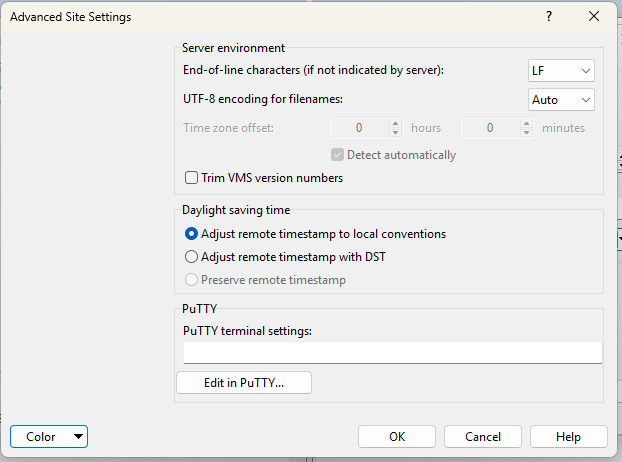
Task: Select Adjust remote timestamp with DST
Action: pyautogui.click(x=192, y=257)
